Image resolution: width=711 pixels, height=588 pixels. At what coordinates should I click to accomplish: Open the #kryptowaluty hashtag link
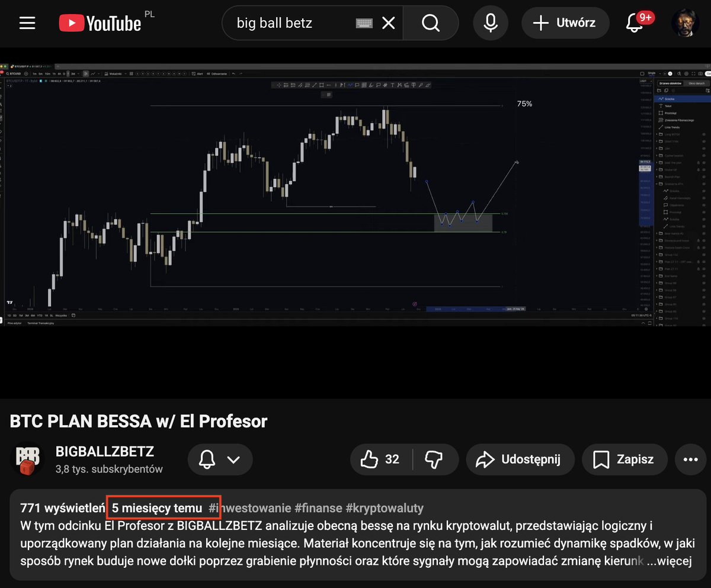(x=384, y=508)
